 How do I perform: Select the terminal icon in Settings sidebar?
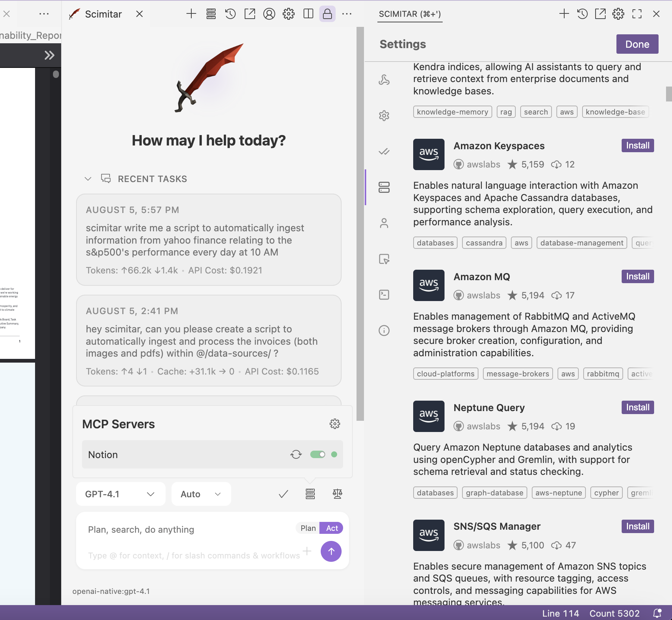[x=384, y=295]
